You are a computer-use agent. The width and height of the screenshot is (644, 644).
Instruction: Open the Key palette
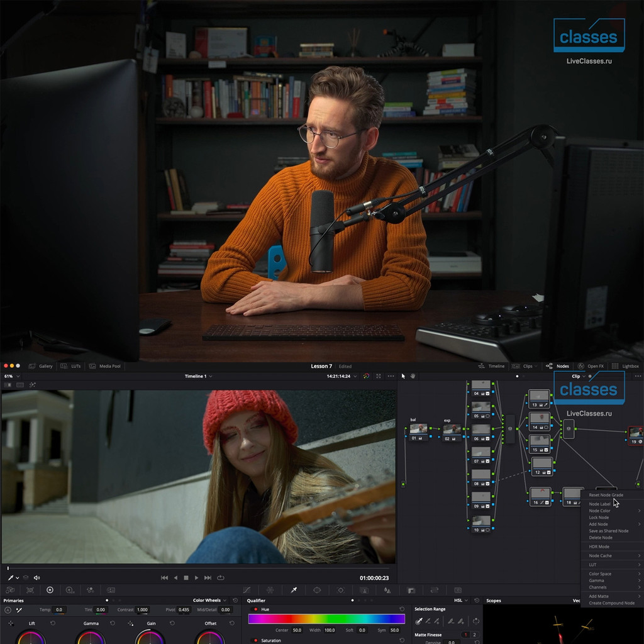(411, 590)
